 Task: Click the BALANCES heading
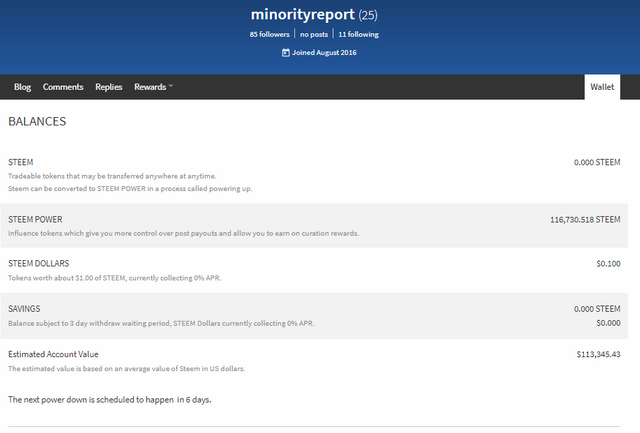[37, 122]
